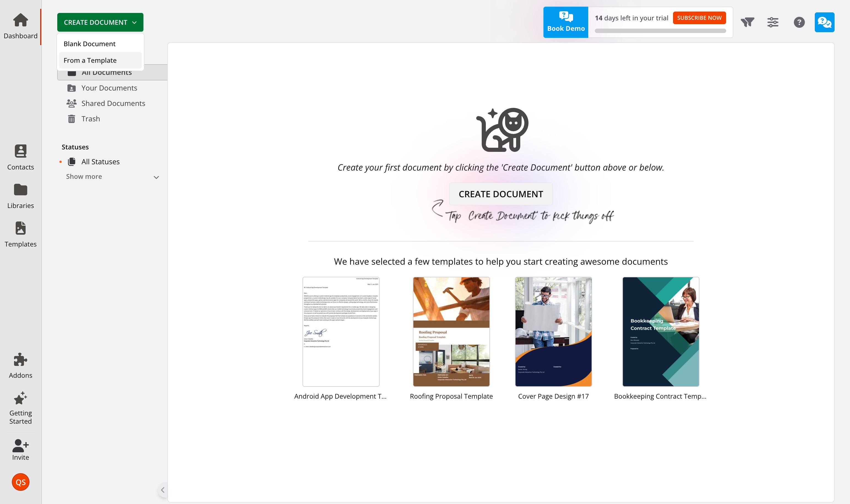Click the help question mark icon
The height and width of the screenshot is (504, 850).
799,22
